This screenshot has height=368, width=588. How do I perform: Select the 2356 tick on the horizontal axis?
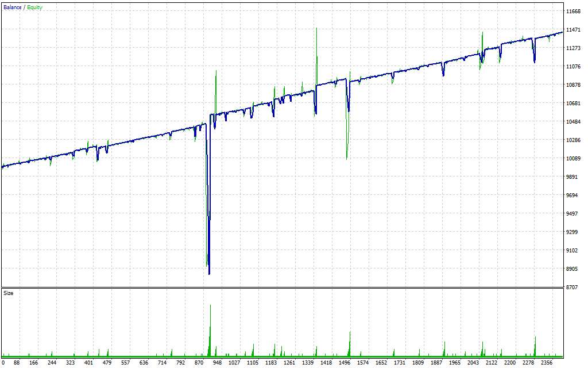click(547, 363)
